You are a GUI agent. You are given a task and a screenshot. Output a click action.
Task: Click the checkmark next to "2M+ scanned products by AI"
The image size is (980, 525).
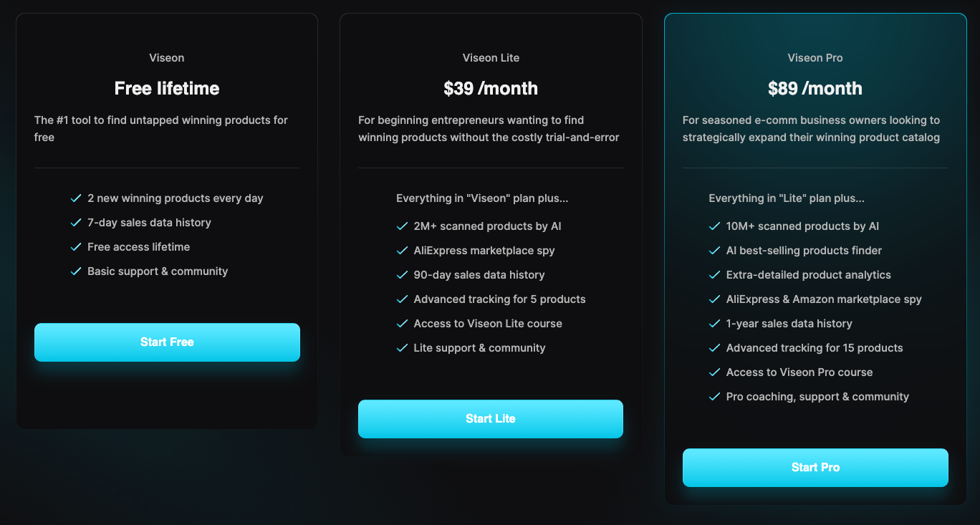point(401,226)
